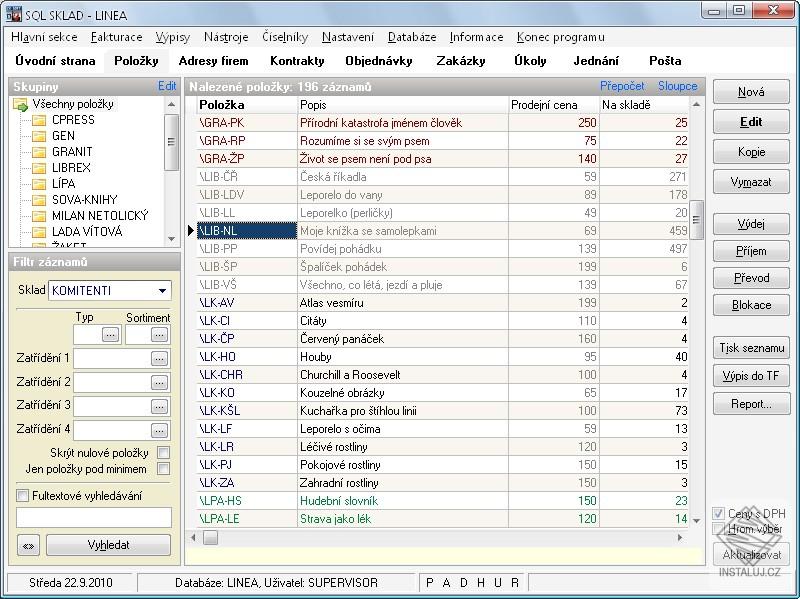The height and width of the screenshot is (599, 800).
Task: Select the GRANIT folder icon
Action: tap(40, 152)
